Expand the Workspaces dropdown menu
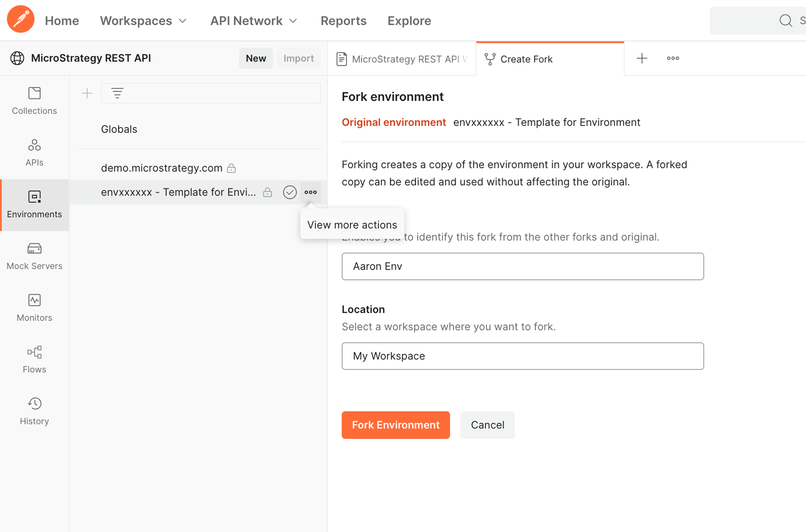806x532 pixels. point(143,21)
